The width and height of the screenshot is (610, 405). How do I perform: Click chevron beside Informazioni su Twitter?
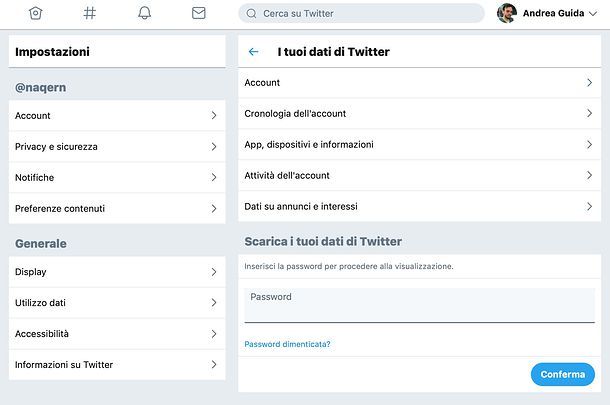pyautogui.click(x=214, y=365)
